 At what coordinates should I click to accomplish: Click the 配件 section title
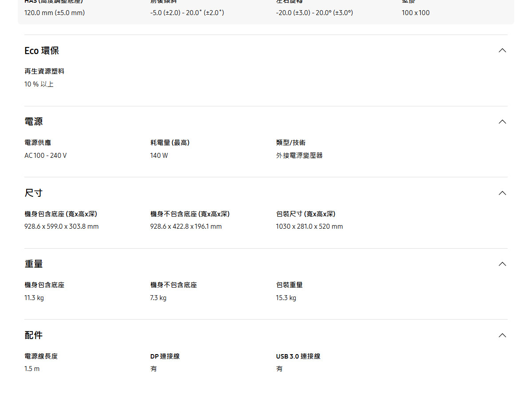point(34,335)
